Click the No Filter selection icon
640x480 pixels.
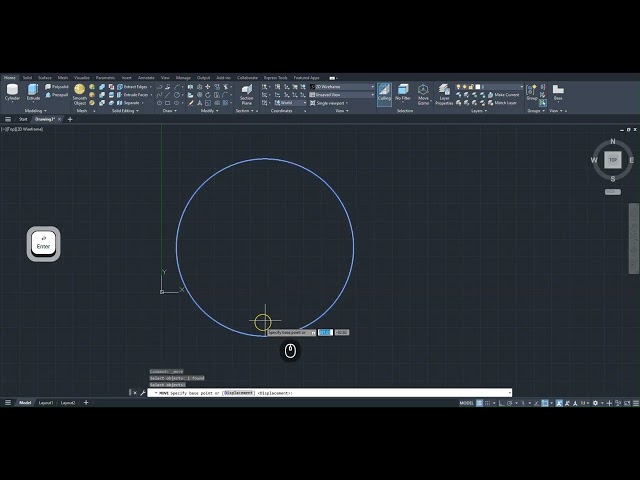pyautogui.click(x=403, y=92)
